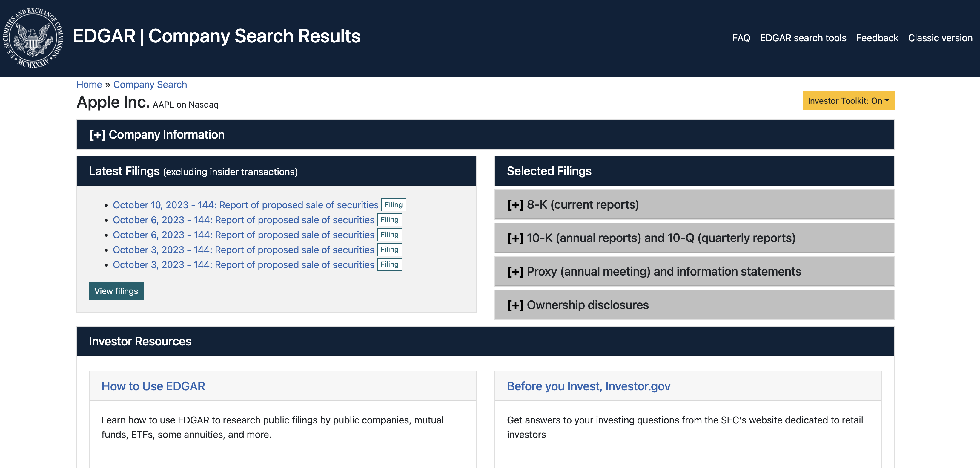Expand the Company Information section
Viewport: 980px width, 468px height.
pyautogui.click(x=485, y=134)
